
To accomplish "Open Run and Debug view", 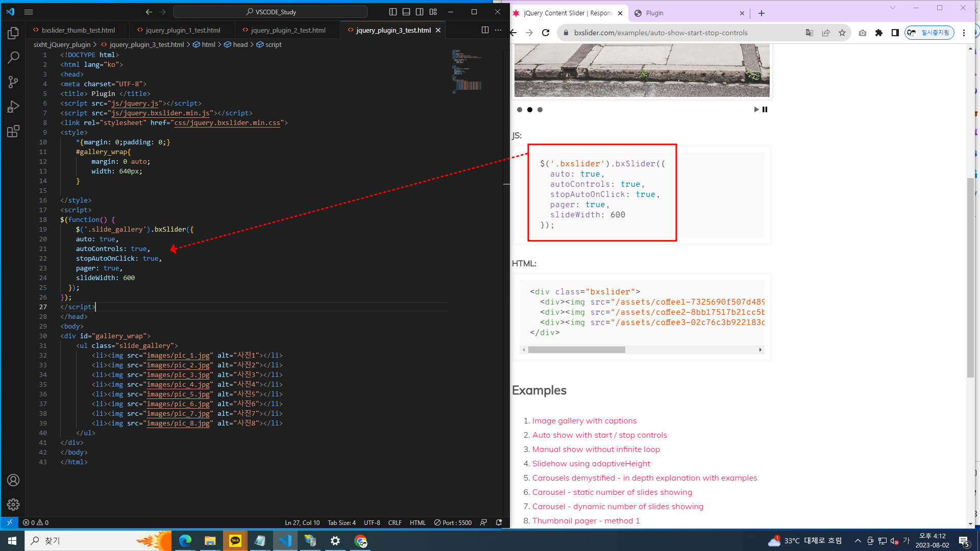I will pyautogui.click(x=13, y=107).
